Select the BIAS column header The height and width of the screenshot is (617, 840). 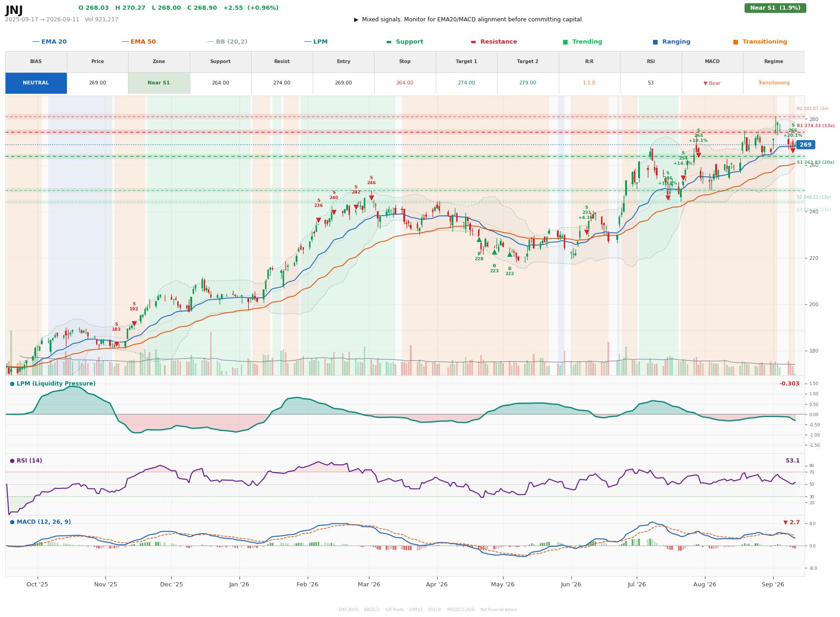coord(36,62)
